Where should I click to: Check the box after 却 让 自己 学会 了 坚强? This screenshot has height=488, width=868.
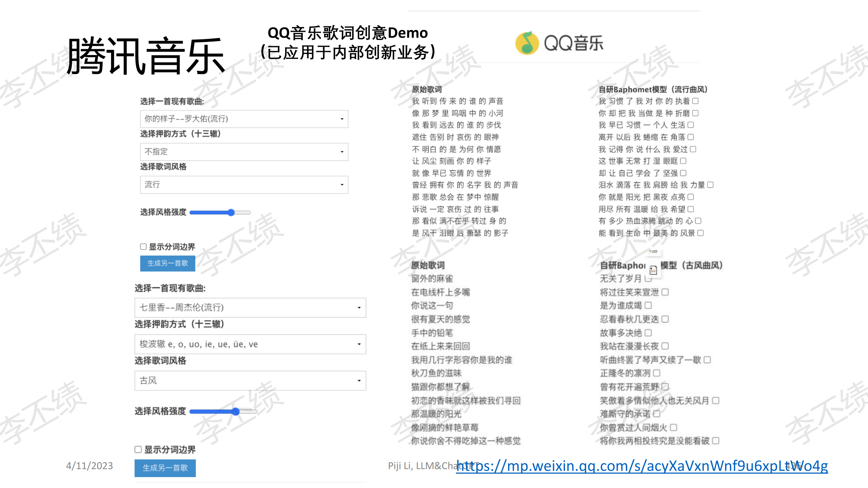coord(683,173)
